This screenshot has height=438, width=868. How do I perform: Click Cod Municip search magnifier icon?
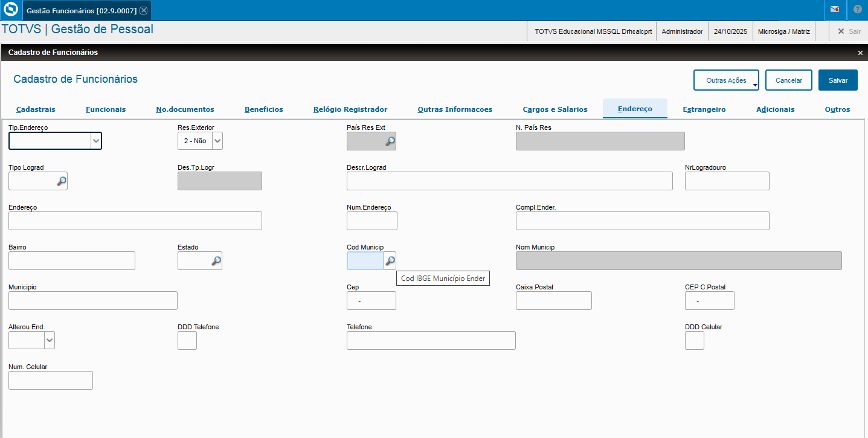[x=390, y=260]
